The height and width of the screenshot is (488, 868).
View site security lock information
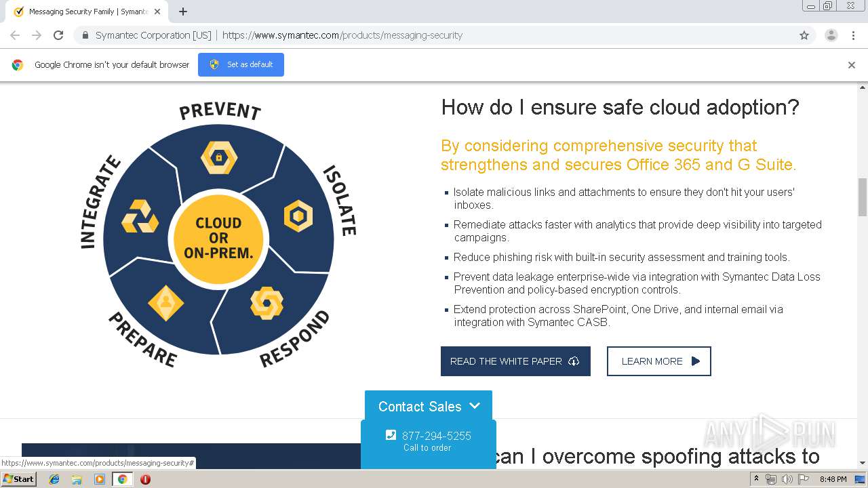point(85,35)
